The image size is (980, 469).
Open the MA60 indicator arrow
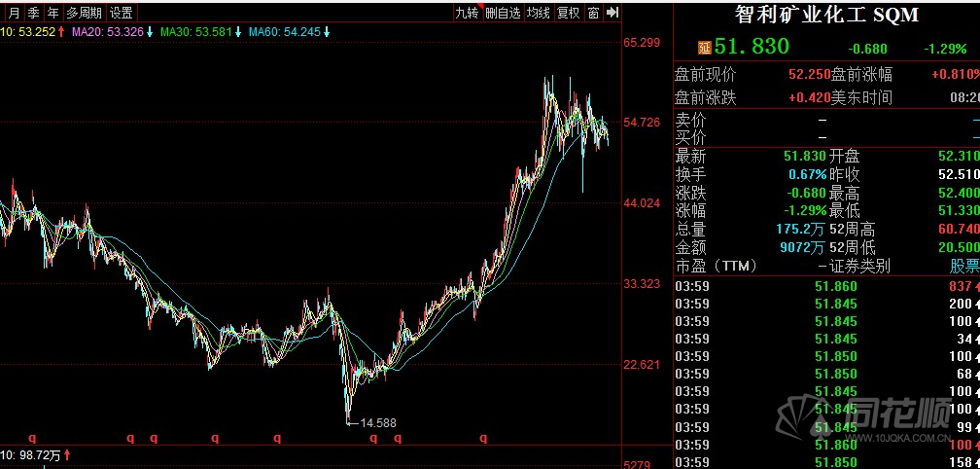327,32
